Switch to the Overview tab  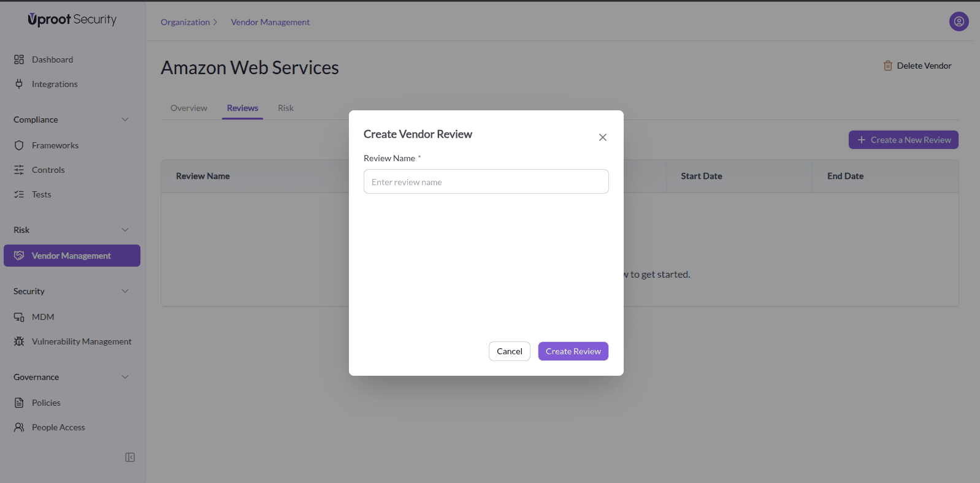point(189,108)
